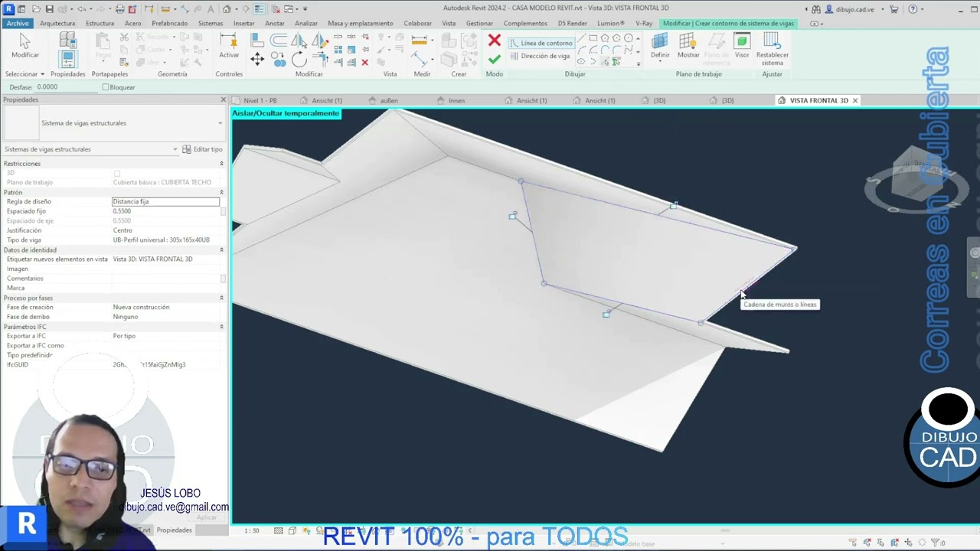The height and width of the screenshot is (551, 980).
Task: Select the Offset tool icon
Action: tap(279, 41)
